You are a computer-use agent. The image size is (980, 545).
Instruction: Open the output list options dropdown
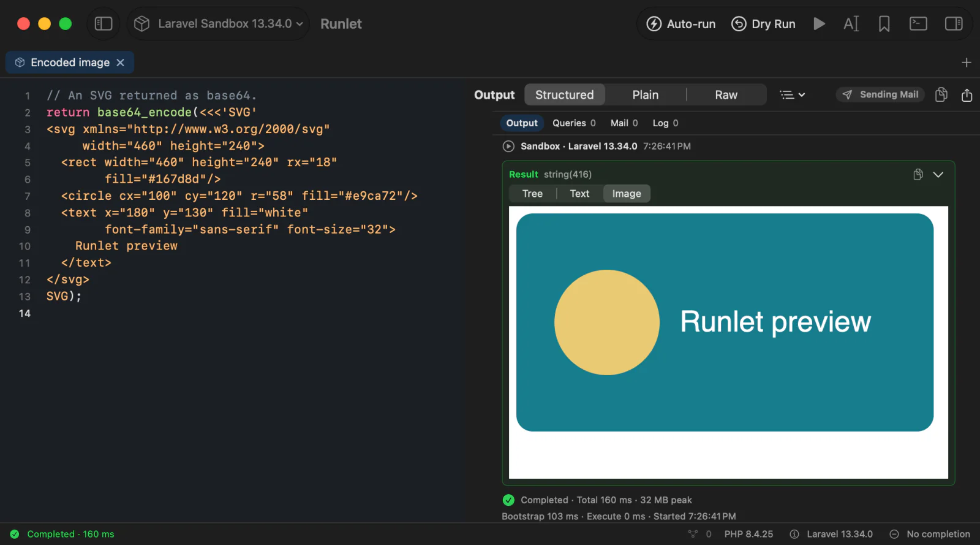pyautogui.click(x=792, y=95)
